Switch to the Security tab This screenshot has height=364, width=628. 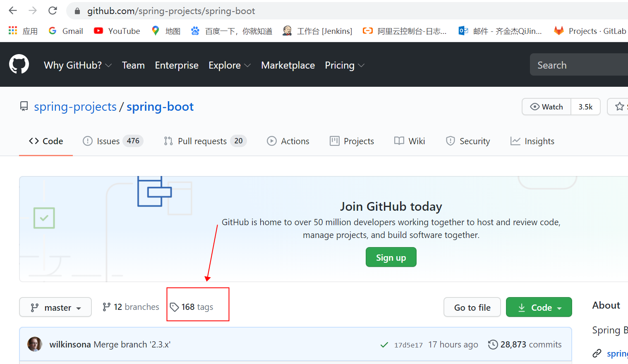coord(468,141)
